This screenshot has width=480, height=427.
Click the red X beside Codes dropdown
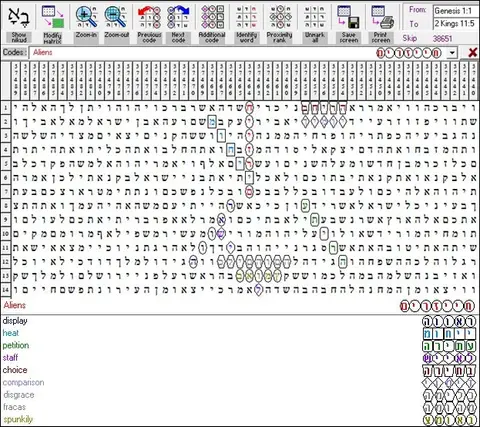(x=472, y=53)
